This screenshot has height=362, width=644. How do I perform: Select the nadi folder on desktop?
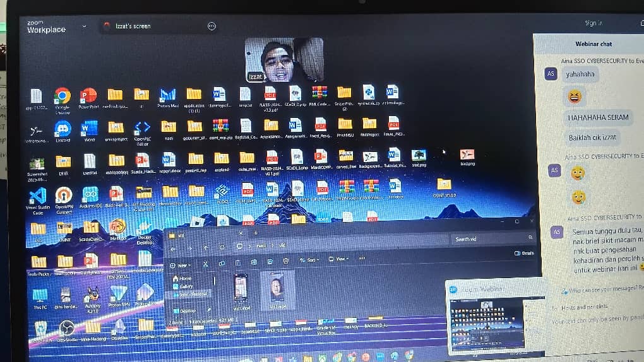pos(169,131)
